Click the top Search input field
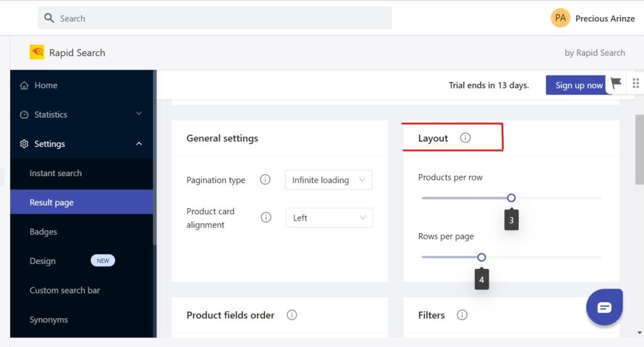644x347 pixels. click(x=215, y=18)
